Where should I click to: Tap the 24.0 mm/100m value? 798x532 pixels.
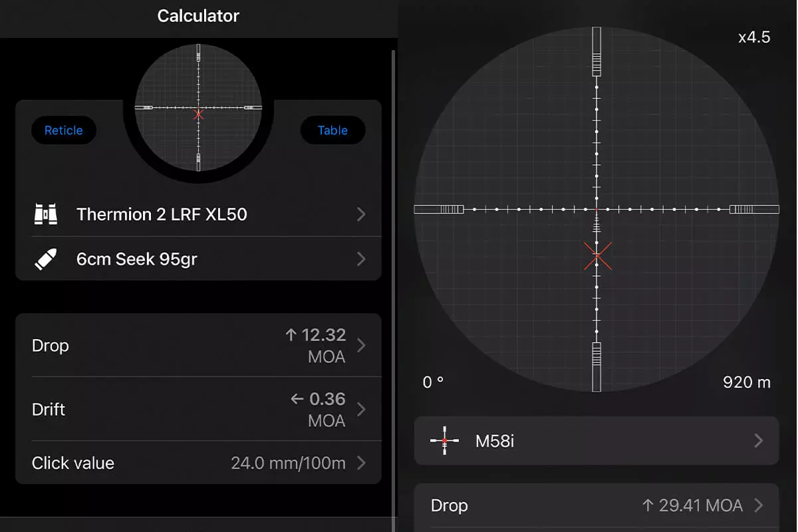[288, 463]
